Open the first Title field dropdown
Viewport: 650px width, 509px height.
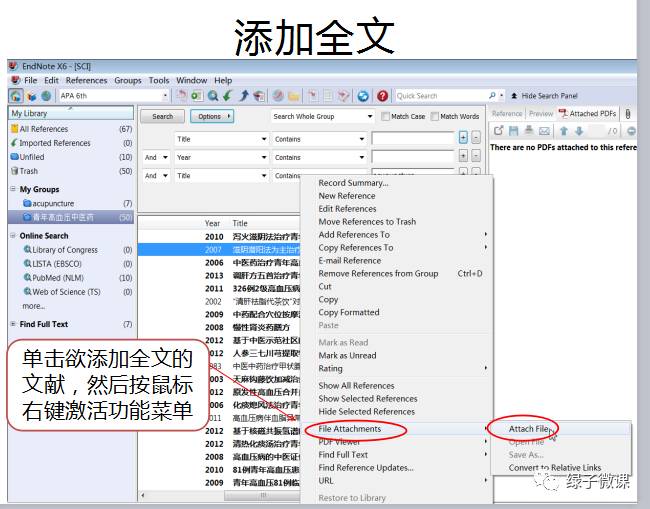click(x=264, y=139)
